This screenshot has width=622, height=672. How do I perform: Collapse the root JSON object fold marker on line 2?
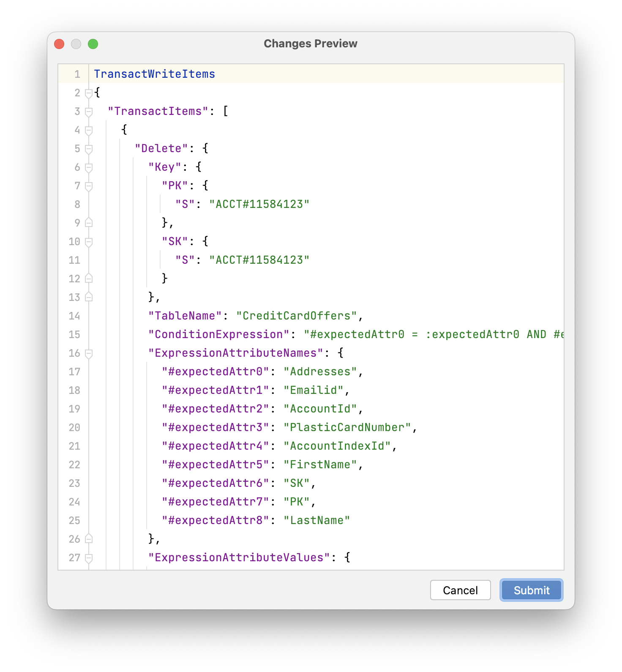(x=89, y=93)
